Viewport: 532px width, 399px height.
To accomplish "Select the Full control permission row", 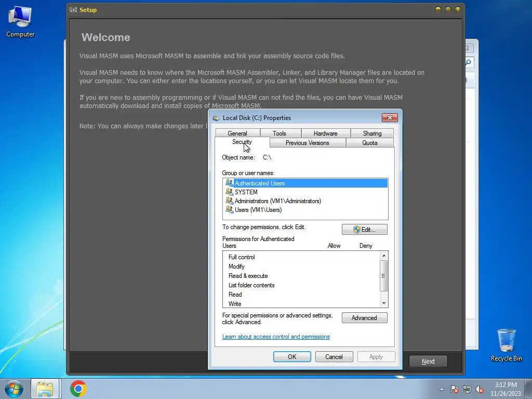I will [x=301, y=257].
